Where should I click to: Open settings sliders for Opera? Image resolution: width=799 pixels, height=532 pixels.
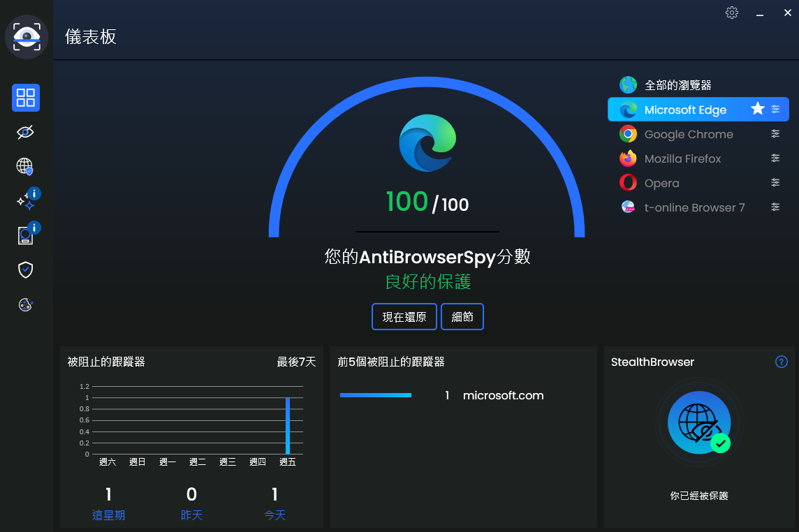click(x=775, y=182)
